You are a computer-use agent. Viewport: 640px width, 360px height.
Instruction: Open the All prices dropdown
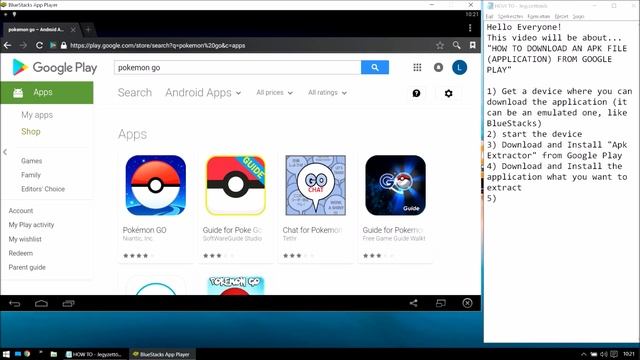coord(274,93)
